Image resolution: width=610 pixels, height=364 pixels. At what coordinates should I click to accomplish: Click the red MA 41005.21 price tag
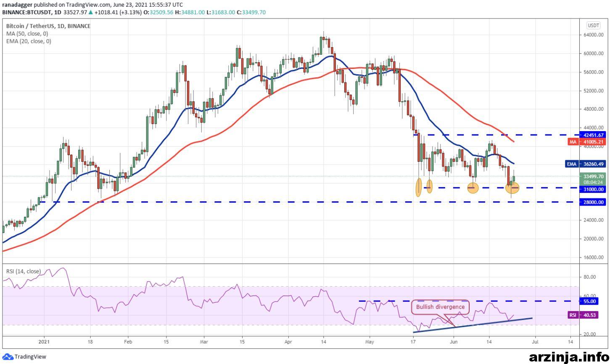click(x=587, y=142)
